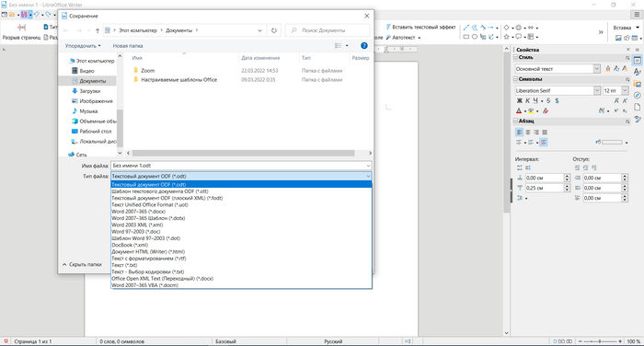
Task: Open sidebar Styles deck icon
Action: tap(638, 73)
